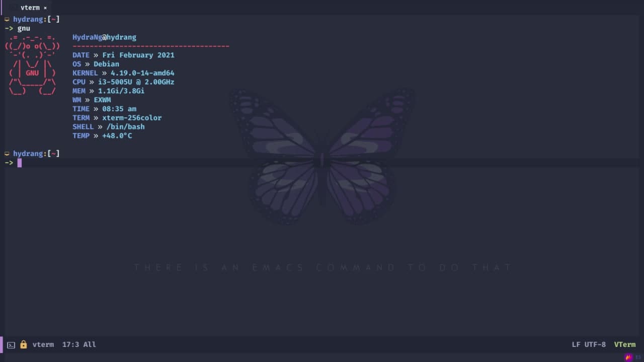This screenshot has width=644, height=362.
Task: Click the monitor icon before first hydrang prompt
Action: (x=8, y=19)
